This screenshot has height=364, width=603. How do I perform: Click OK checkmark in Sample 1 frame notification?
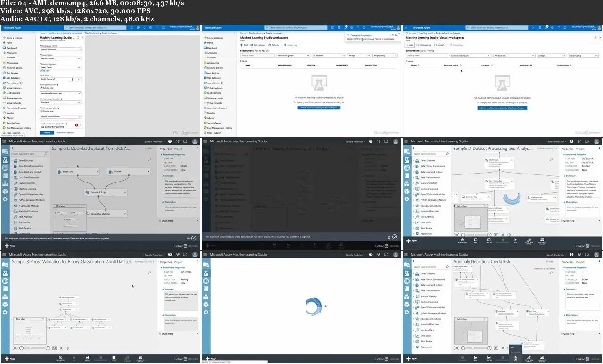pos(194,238)
